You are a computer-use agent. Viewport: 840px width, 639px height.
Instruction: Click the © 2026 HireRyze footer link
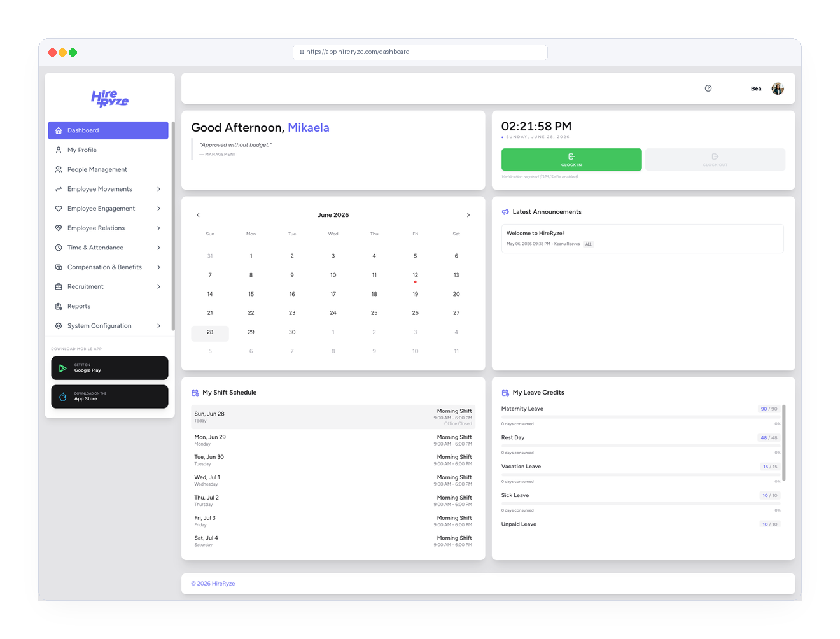pos(213,584)
